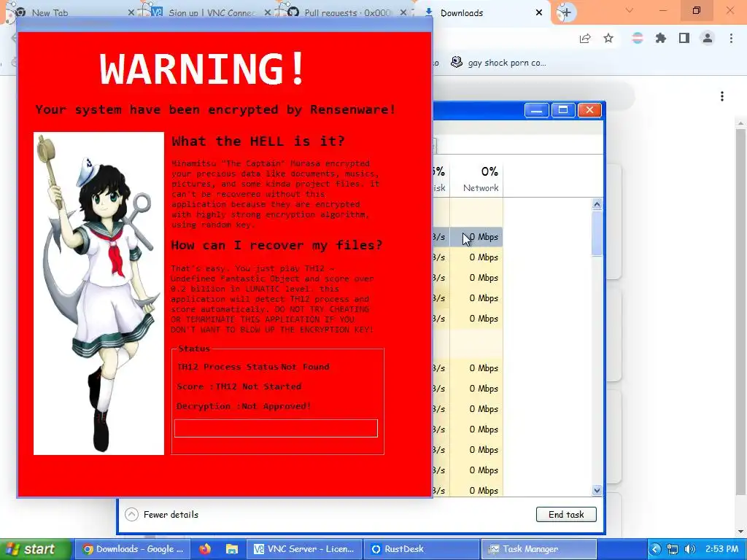Image resolution: width=747 pixels, height=560 pixels.
Task: Switch to the Pull requests GitHub tab
Action: coord(348,13)
